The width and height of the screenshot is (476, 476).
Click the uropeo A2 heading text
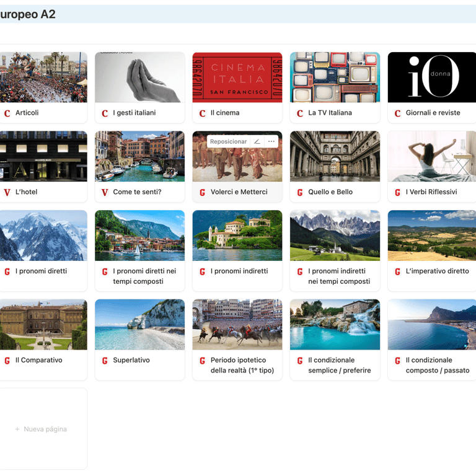point(28,14)
